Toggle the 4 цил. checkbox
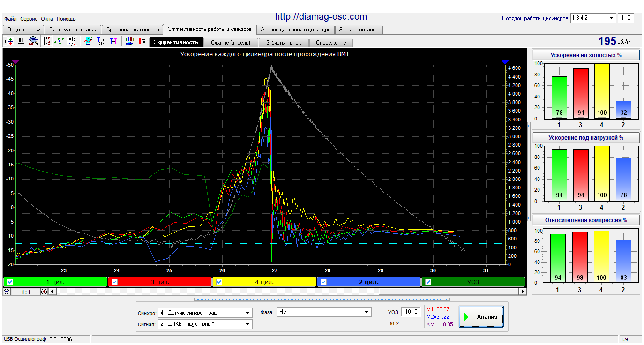 (219, 282)
